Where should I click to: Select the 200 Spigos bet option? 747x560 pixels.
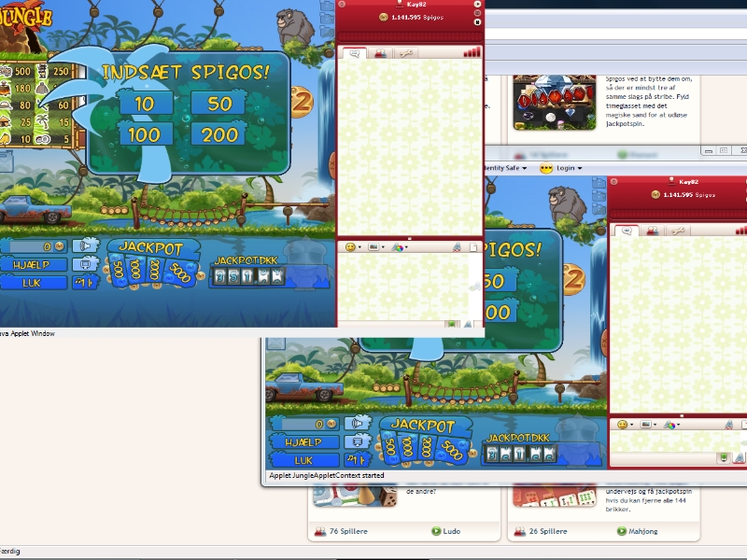(x=219, y=134)
